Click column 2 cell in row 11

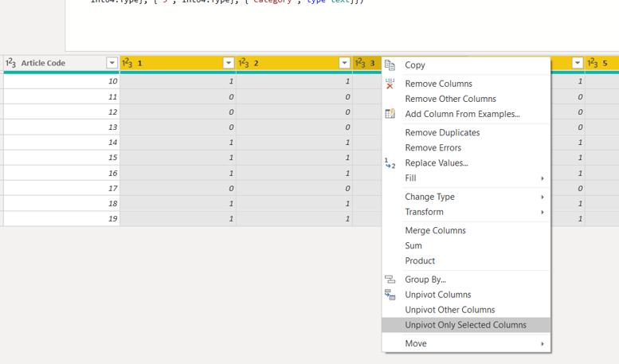pyautogui.click(x=294, y=96)
